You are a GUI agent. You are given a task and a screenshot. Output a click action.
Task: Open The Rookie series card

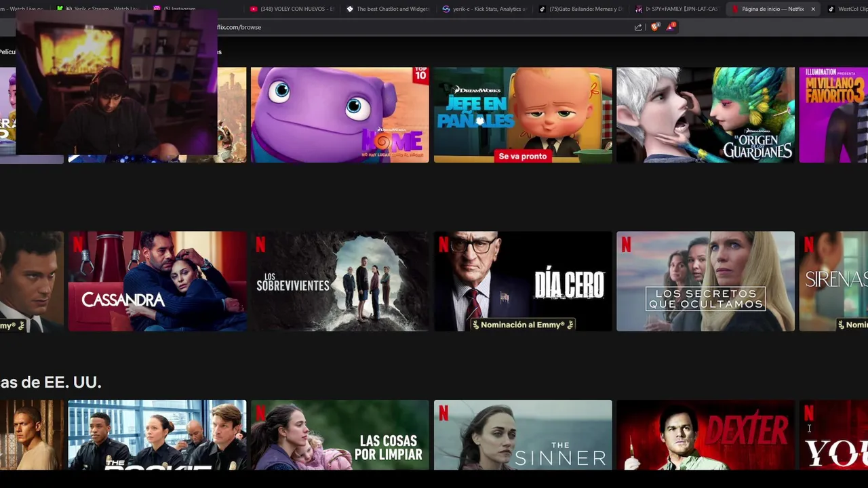[157, 434]
